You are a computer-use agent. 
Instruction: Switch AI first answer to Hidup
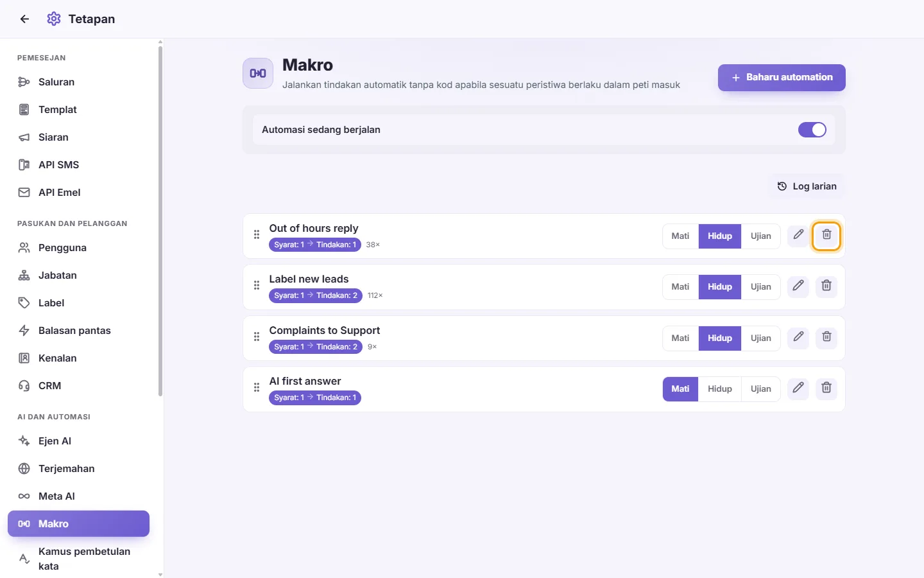(720, 389)
